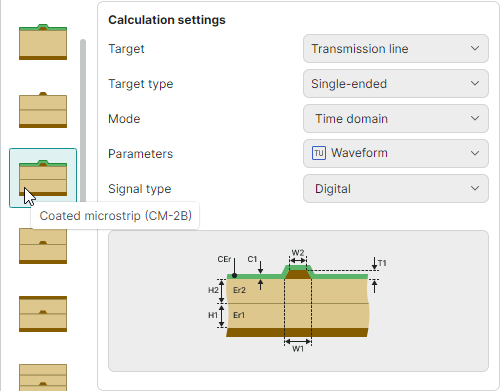Click the TU icon in Parameters field
Image resolution: width=501 pixels, height=391 pixels.
(319, 153)
